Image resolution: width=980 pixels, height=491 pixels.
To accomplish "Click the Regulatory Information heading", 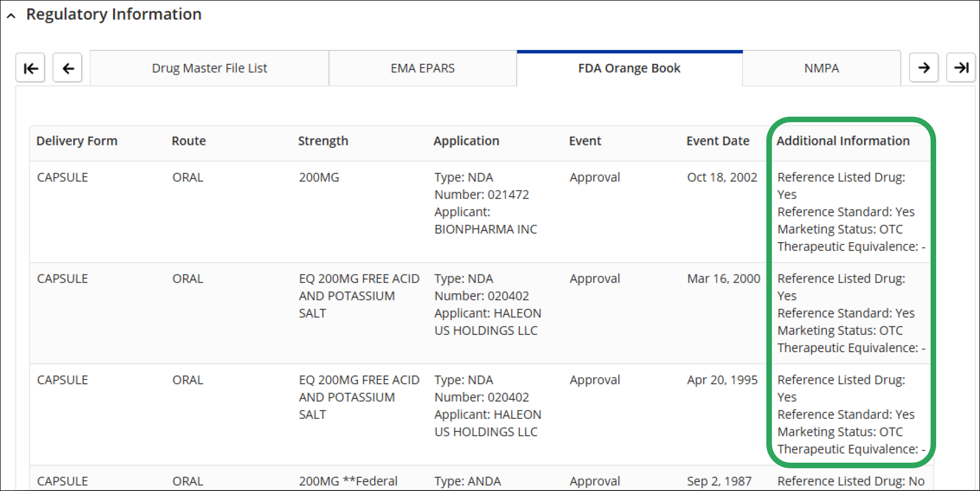I will tap(114, 14).
